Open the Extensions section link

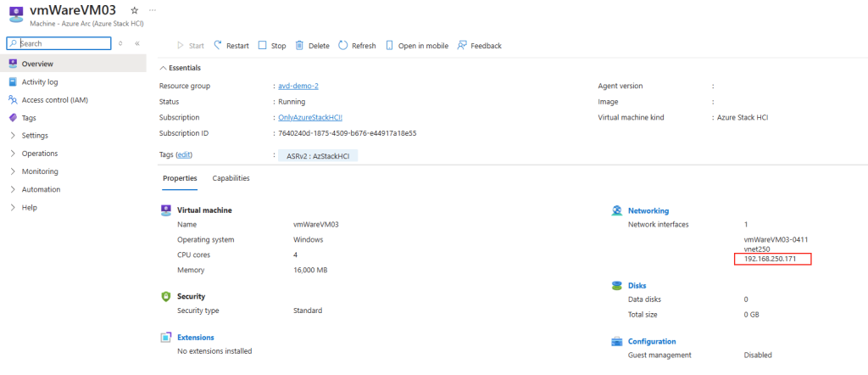tap(196, 337)
